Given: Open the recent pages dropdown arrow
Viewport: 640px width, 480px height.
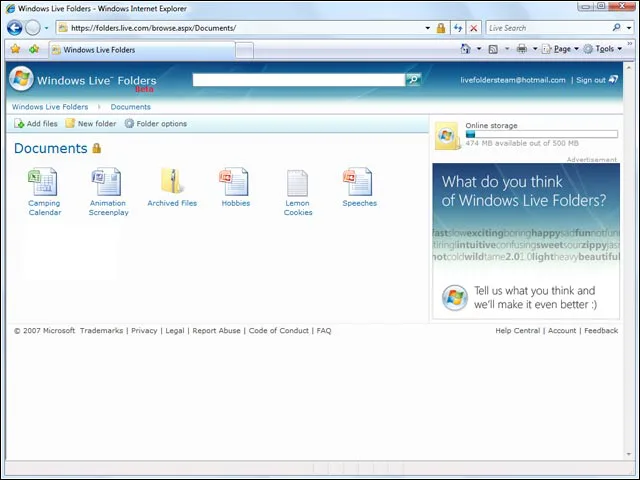Looking at the screenshot, I should click(x=46, y=28).
